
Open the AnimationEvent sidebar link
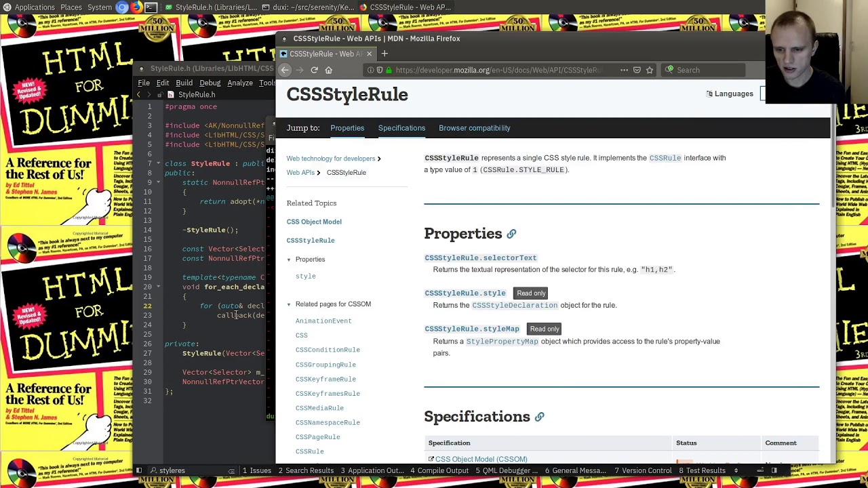[x=323, y=321]
